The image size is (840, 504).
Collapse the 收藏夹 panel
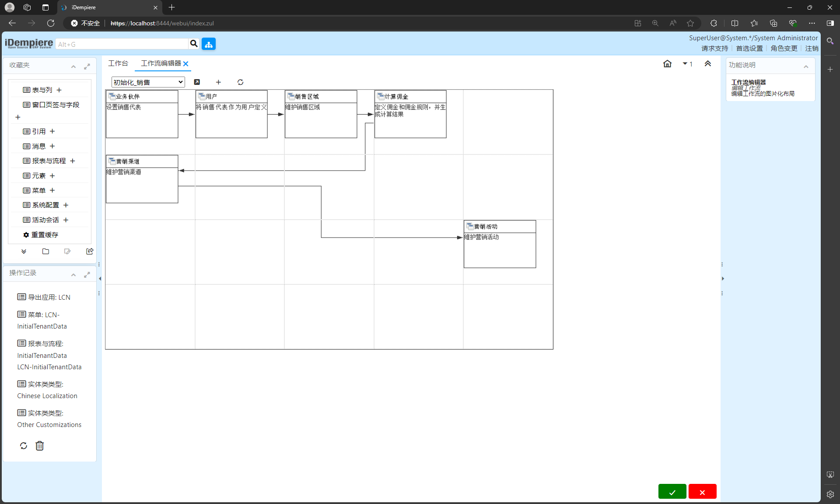[73, 66]
